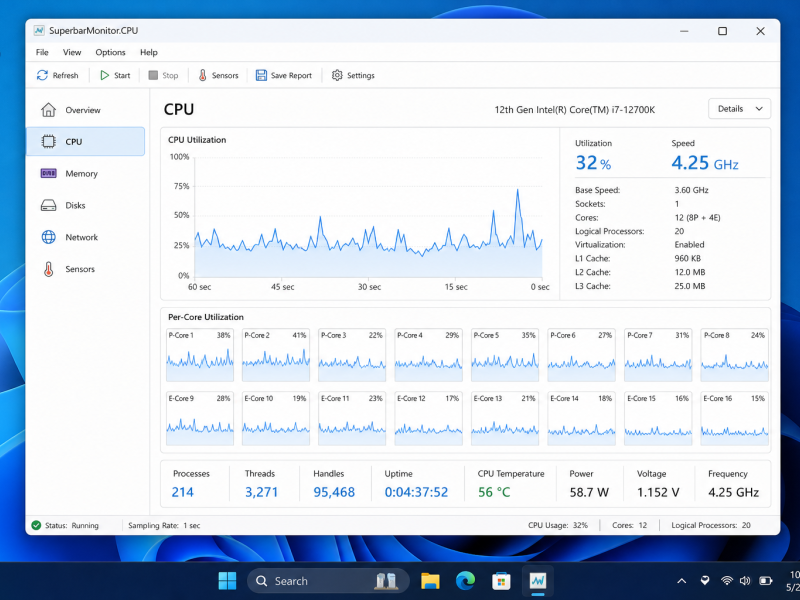800x600 pixels.
Task: Click the Threads value 3,271
Action: pyautogui.click(x=261, y=492)
